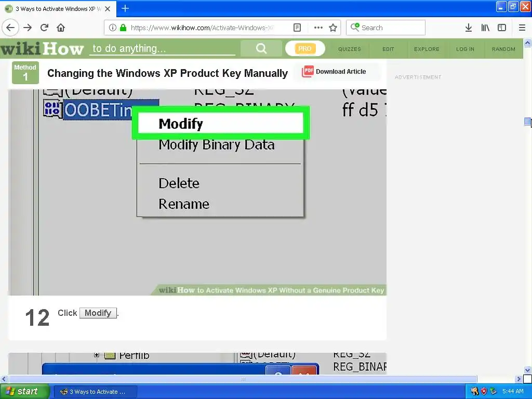Viewport: 532px width, 399px height.
Task: Click the green padlock icon
Action: coord(123,28)
